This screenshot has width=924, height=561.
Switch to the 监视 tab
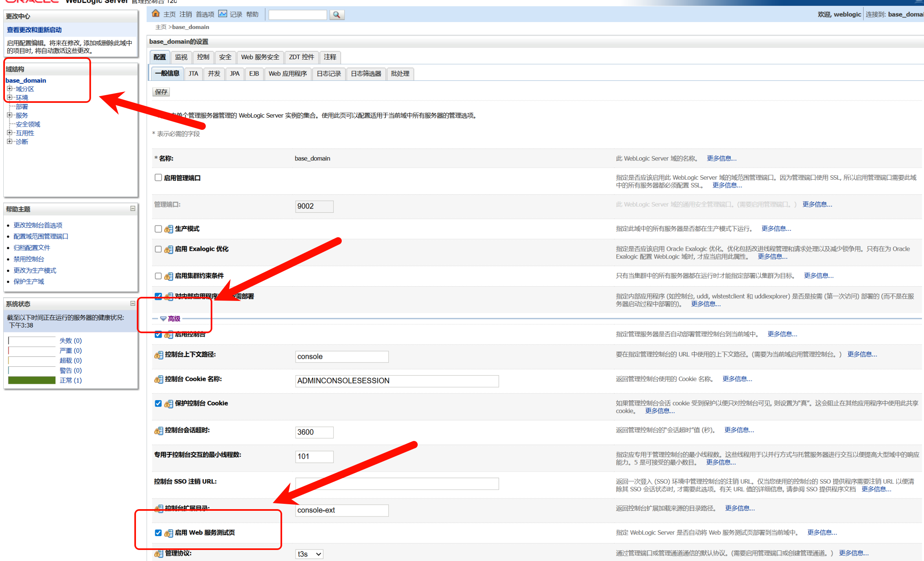[x=181, y=57]
